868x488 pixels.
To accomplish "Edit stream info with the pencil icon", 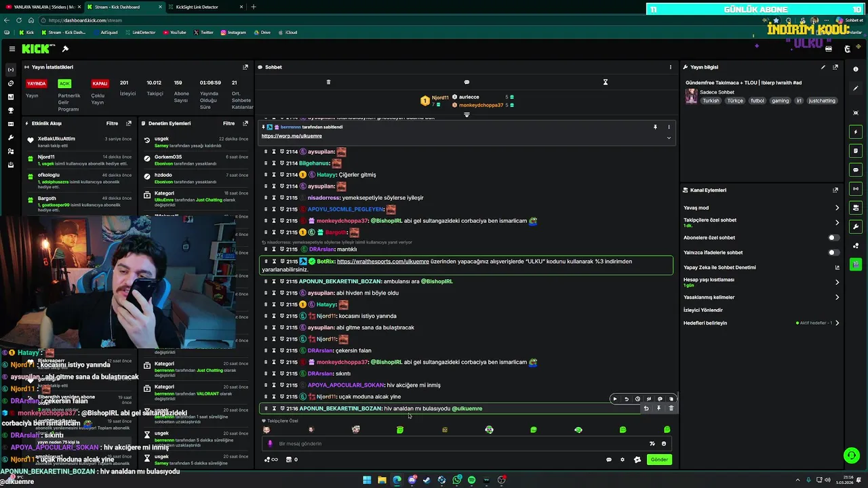I will coord(823,67).
